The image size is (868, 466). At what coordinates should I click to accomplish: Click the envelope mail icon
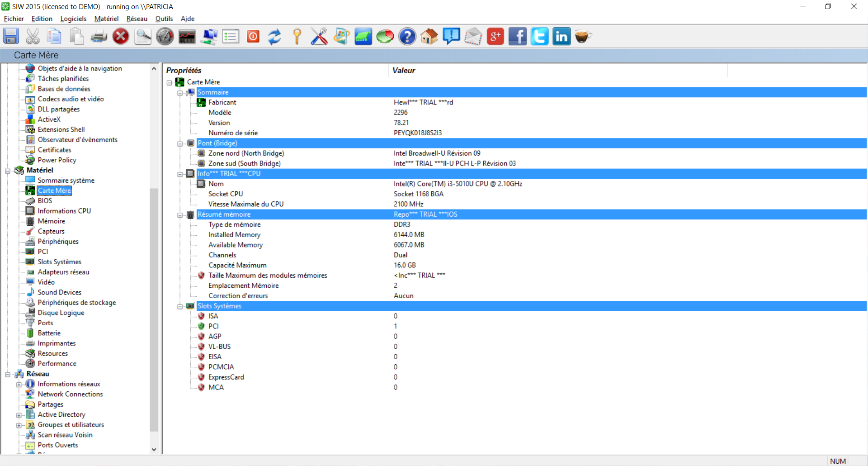coord(473,36)
